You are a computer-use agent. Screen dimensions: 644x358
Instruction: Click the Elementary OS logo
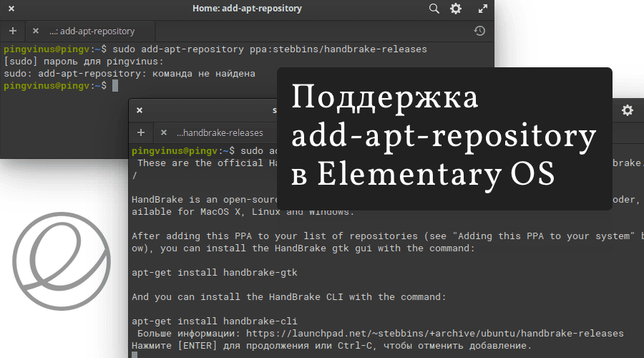coord(62,261)
